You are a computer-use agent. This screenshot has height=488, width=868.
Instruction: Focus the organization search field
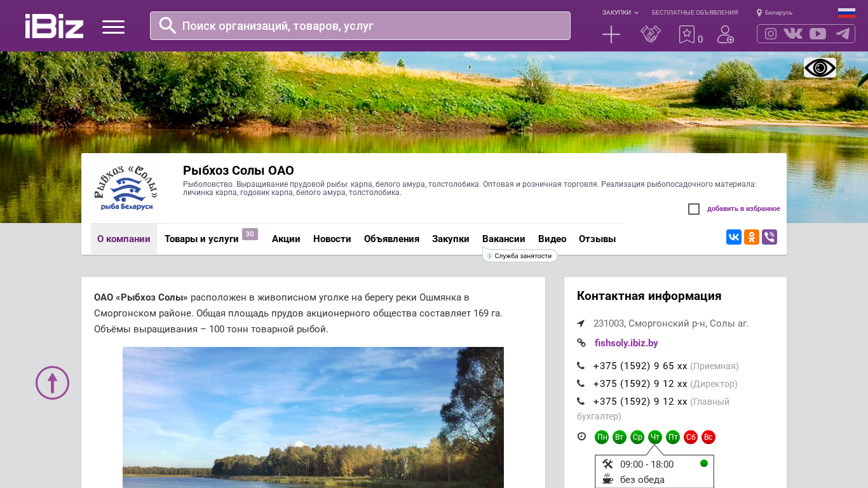[360, 26]
